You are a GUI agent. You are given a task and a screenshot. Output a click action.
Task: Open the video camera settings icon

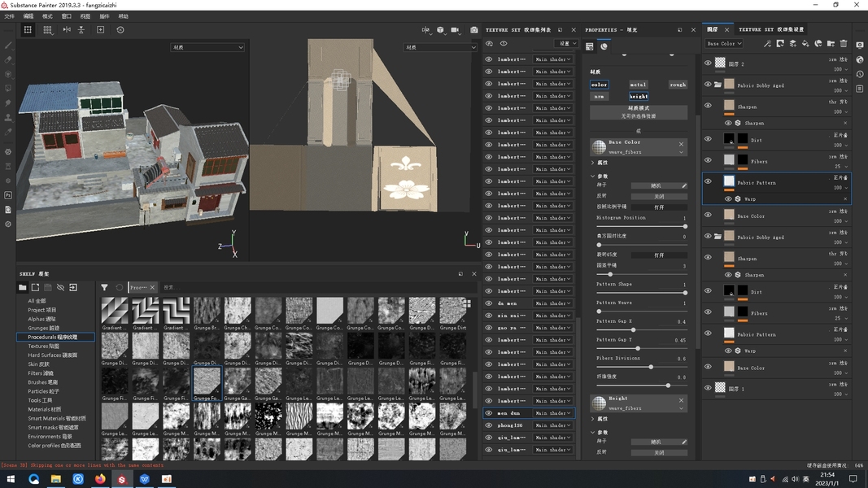click(455, 30)
